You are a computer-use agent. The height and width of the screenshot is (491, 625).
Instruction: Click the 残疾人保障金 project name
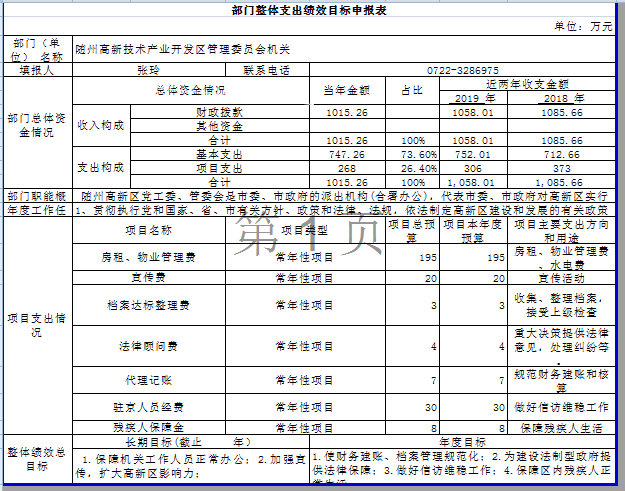[x=149, y=428]
